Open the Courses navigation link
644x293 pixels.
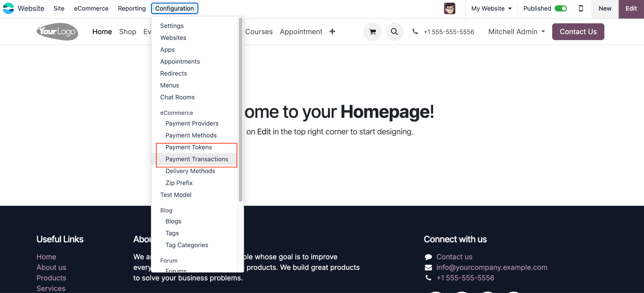[x=259, y=32]
